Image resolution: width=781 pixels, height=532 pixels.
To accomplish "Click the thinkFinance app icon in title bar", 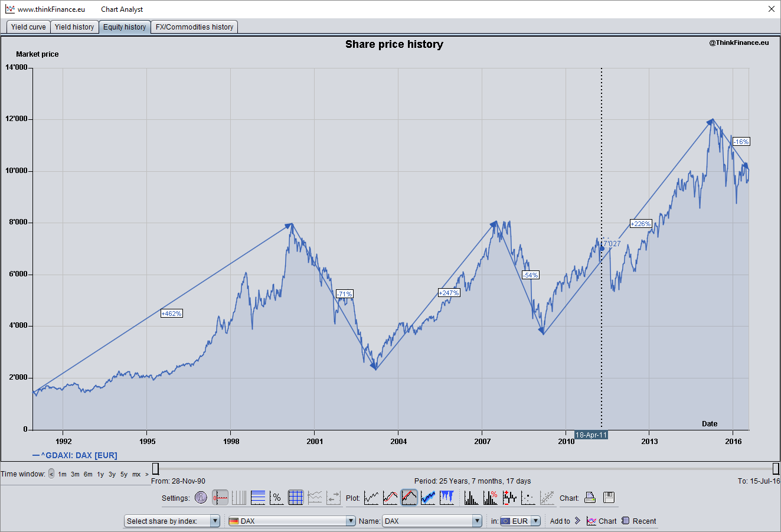I will (9, 9).
